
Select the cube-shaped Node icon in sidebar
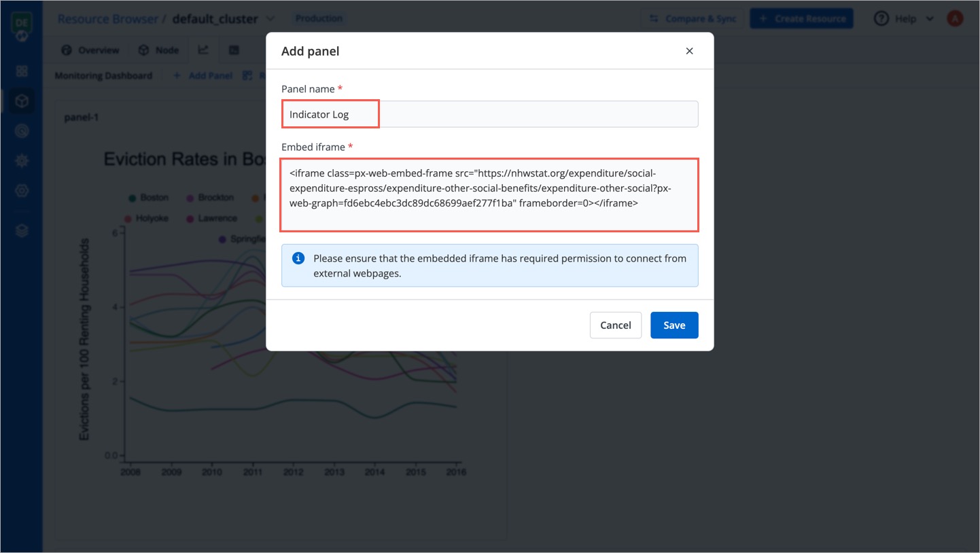[21, 99]
